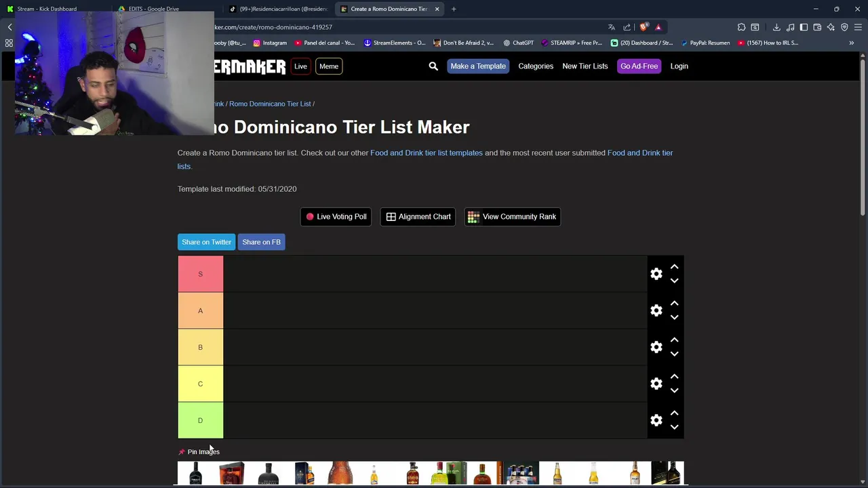
Task: Click the View Community Rank button
Action: 512,217
